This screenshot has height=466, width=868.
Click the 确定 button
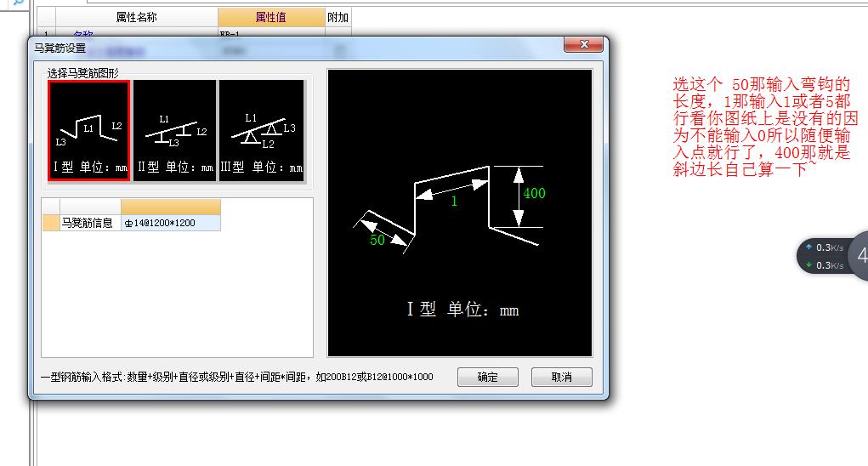488,377
